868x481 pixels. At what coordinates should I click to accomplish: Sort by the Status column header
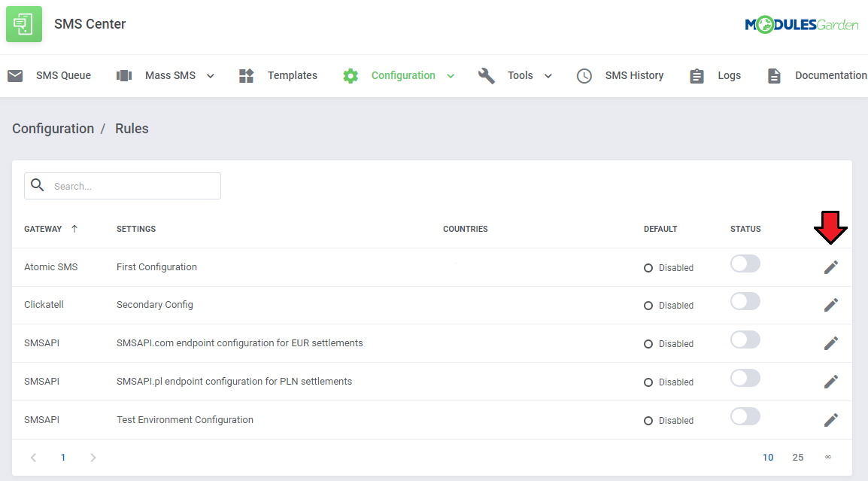745,229
